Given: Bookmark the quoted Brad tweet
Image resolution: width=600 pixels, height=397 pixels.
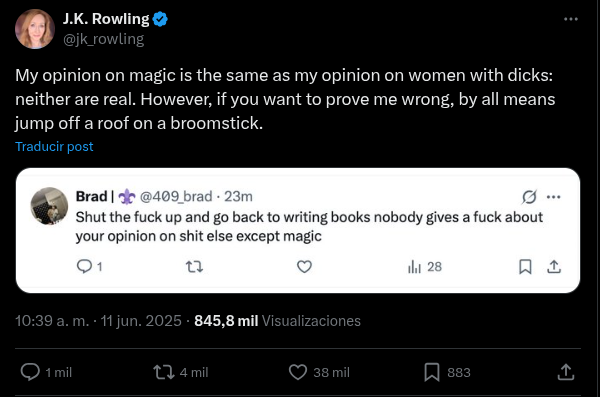Looking at the screenshot, I should tap(525, 266).
